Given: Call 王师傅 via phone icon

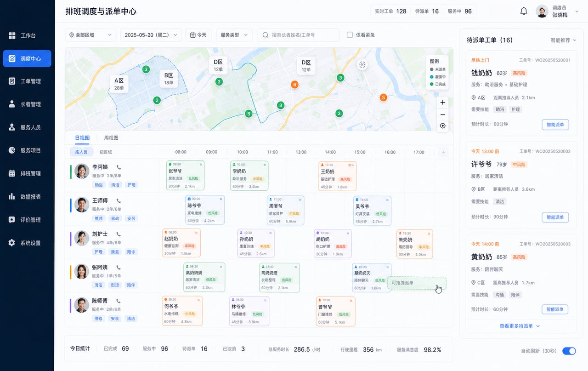Looking at the screenshot, I should pos(119,201).
